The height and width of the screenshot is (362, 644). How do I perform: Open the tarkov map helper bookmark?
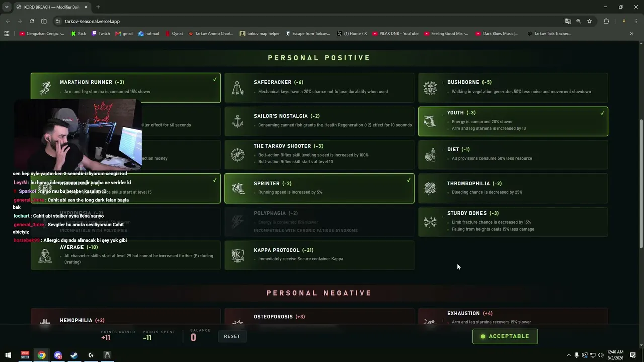click(260, 34)
